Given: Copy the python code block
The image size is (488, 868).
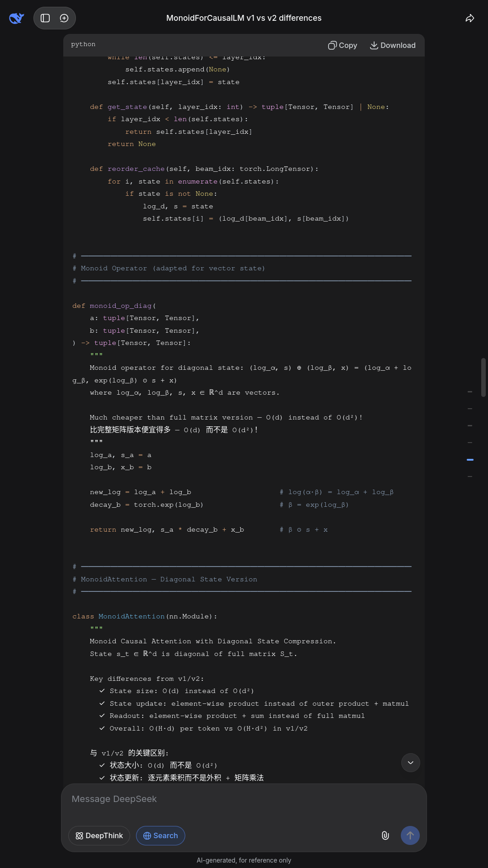Looking at the screenshot, I should [343, 45].
